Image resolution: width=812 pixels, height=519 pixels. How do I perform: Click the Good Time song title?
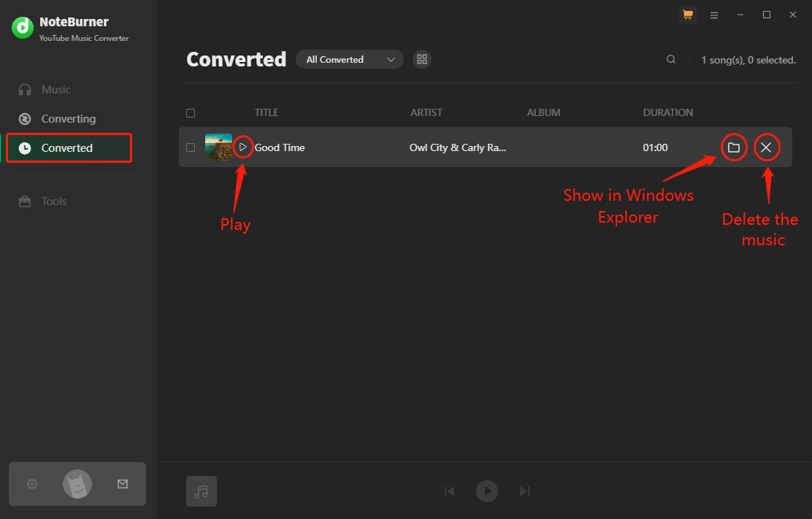[x=280, y=147]
